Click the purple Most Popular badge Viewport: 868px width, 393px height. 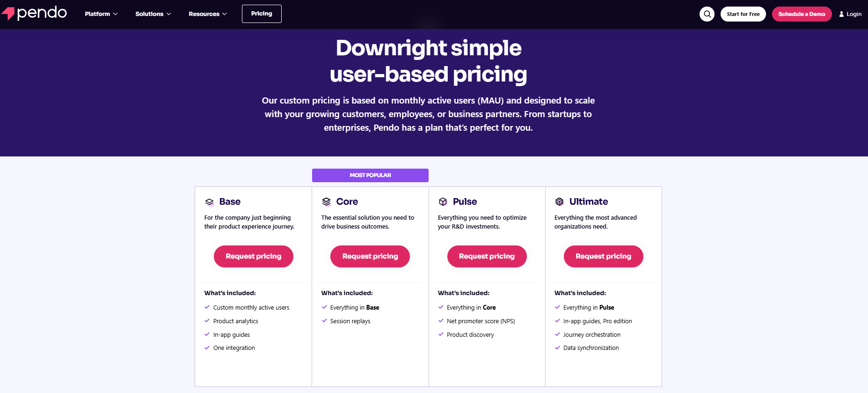[370, 175]
